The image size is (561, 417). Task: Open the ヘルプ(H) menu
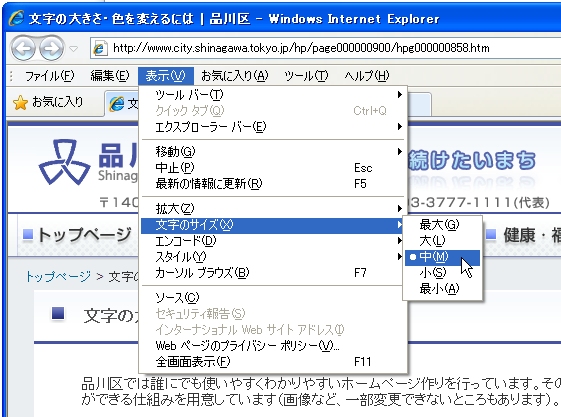pyautogui.click(x=367, y=76)
